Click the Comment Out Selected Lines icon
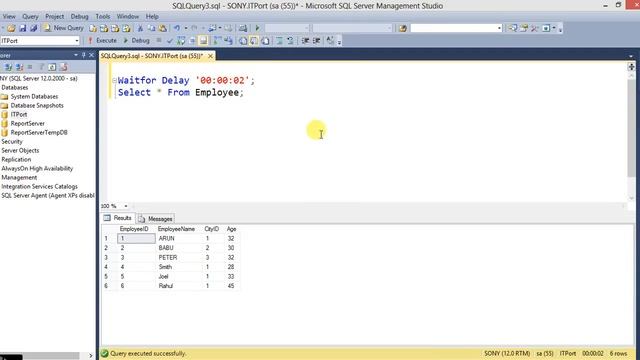Viewport: 640px width, 360px height. pyautogui.click(x=279, y=40)
